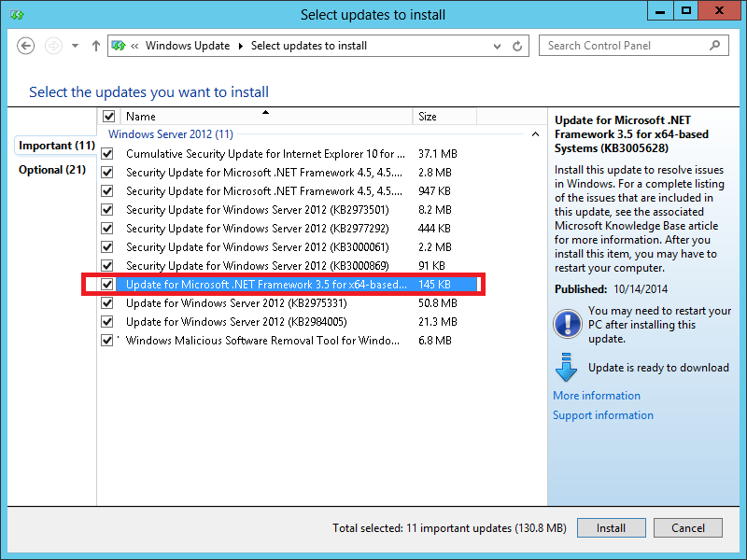The image size is (747, 560).
Task: Open the Support information link
Action: 602,415
